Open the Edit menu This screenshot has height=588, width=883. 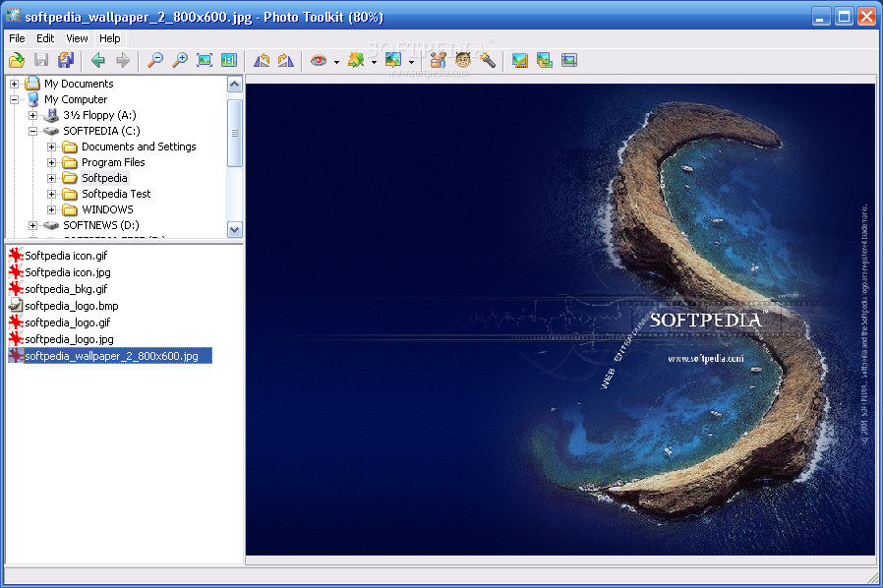tap(45, 38)
